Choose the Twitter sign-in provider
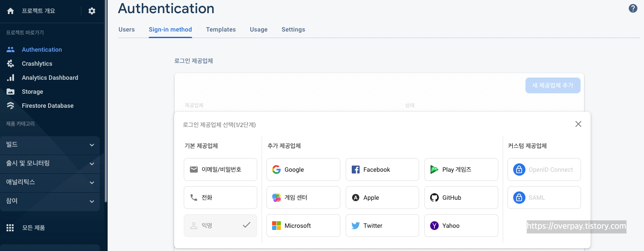The width and height of the screenshot is (644, 251). click(x=382, y=226)
